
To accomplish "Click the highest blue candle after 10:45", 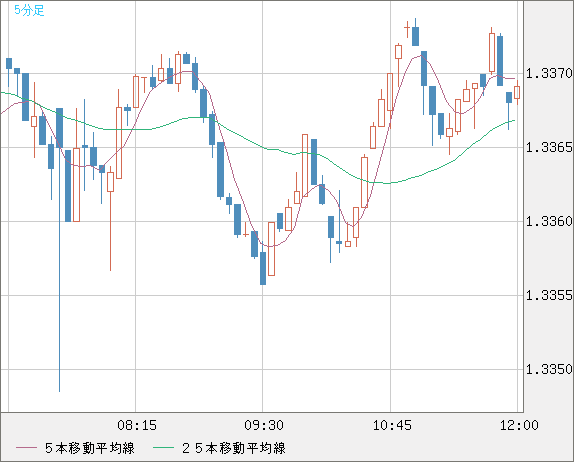I will (415, 36).
